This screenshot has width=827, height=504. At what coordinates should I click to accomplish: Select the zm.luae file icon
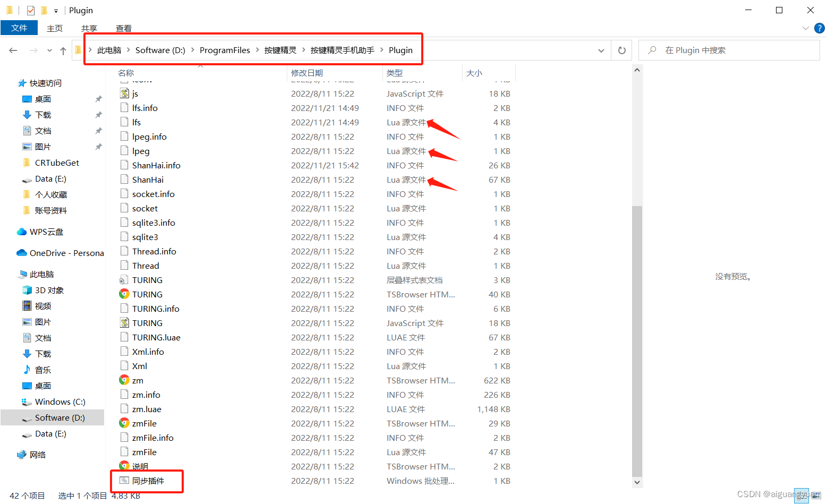point(124,409)
